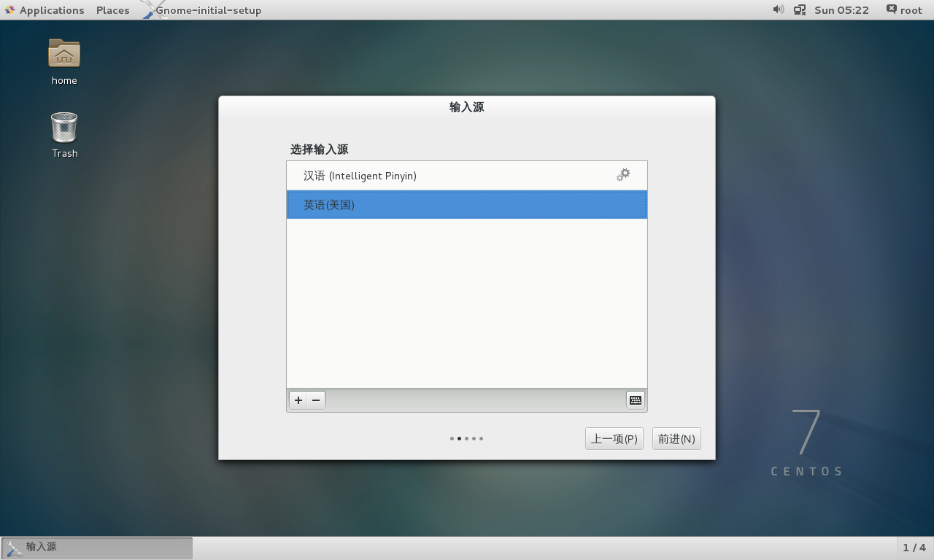
Task: Go back with the 上一项(P) button
Action: click(x=614, y=438)
